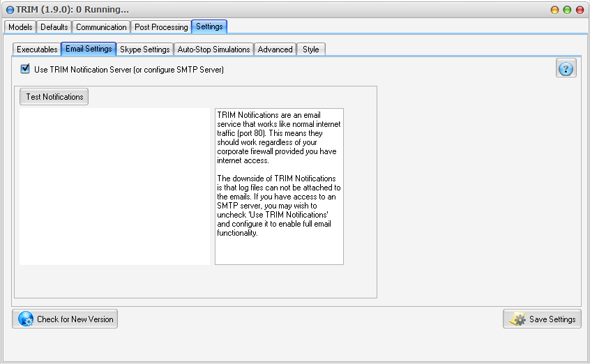Open the help question mark icon
The height and width of the screenshot is (364, 590).
pyautogui.click(x=566, y=68)
